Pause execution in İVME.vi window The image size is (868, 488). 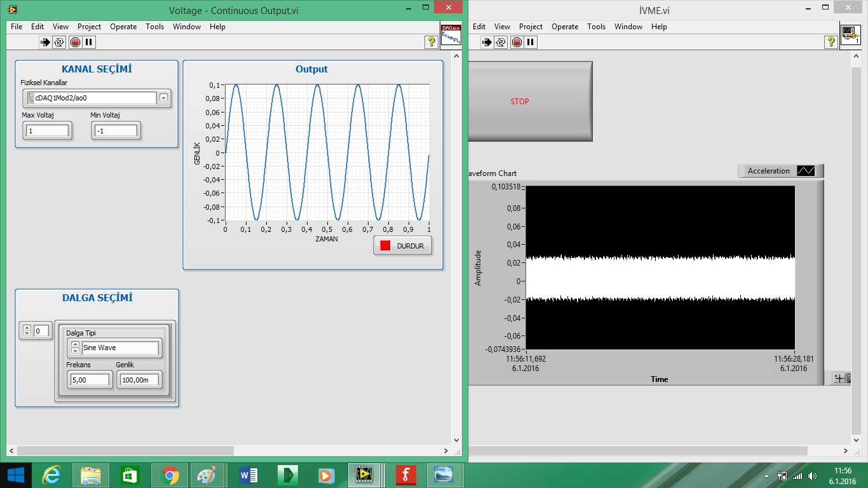click(531, 42)
